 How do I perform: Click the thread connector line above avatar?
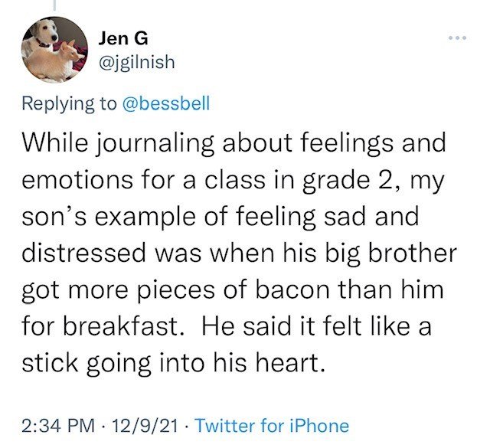[x=54, y=5]
